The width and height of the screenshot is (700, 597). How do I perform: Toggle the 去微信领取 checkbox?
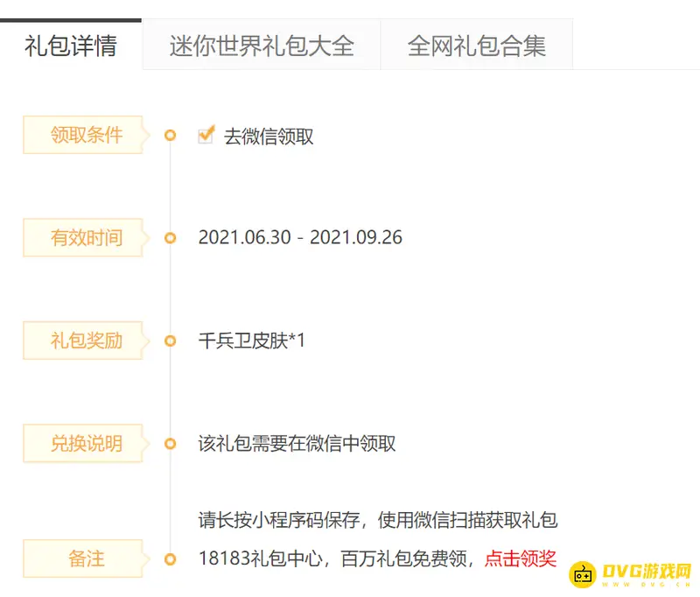[x=206, y=135]
